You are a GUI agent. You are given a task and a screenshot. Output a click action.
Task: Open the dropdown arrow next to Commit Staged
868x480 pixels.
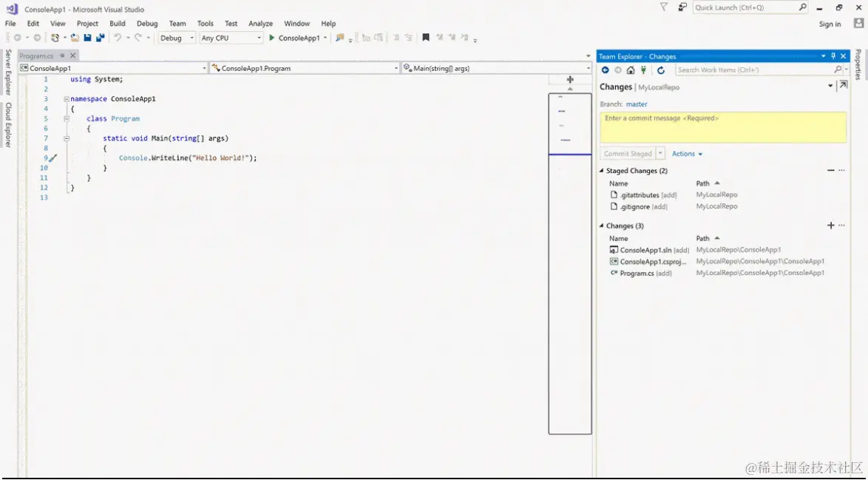(x=660, y=153)
